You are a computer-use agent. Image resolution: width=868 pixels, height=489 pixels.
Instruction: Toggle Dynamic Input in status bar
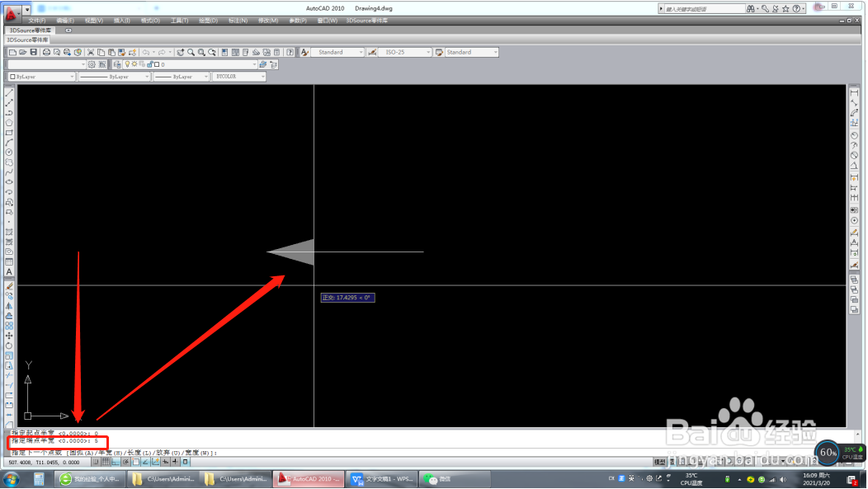166,461
